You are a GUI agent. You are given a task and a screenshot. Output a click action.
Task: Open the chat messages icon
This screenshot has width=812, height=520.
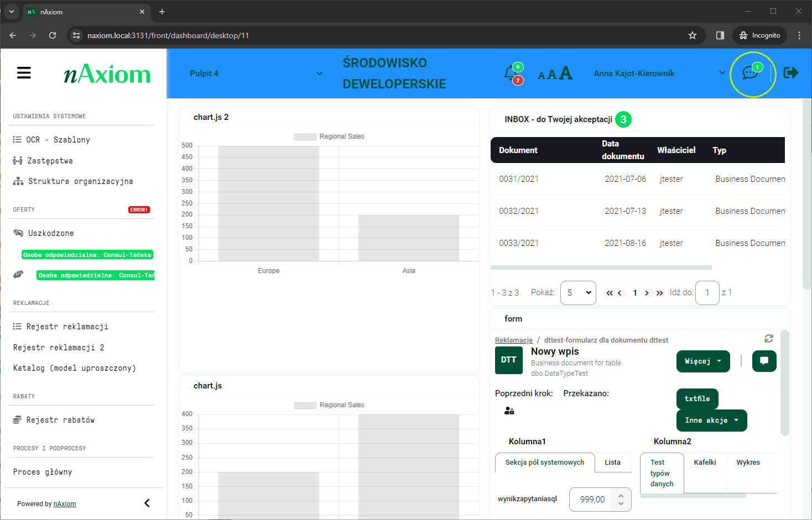click(x=749, y=73)
